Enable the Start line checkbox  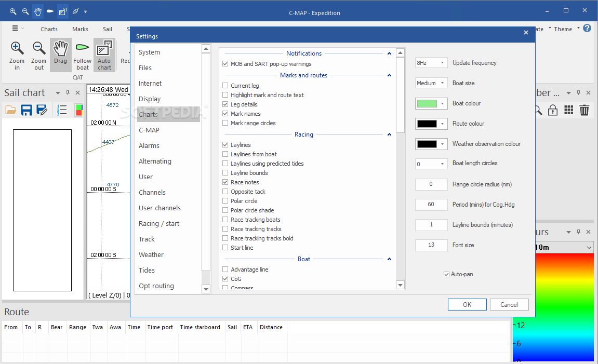pyautogui.click(x=225, y=248)
